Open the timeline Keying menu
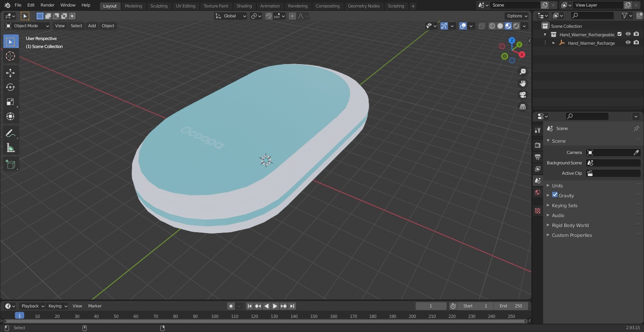The height and width of the screenshot is (332, 644). [57, 306]
